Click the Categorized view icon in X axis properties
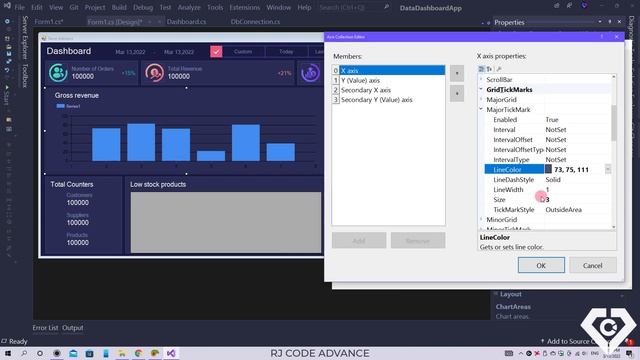This screenshot has width=640, height=360. tap(481, 69)
